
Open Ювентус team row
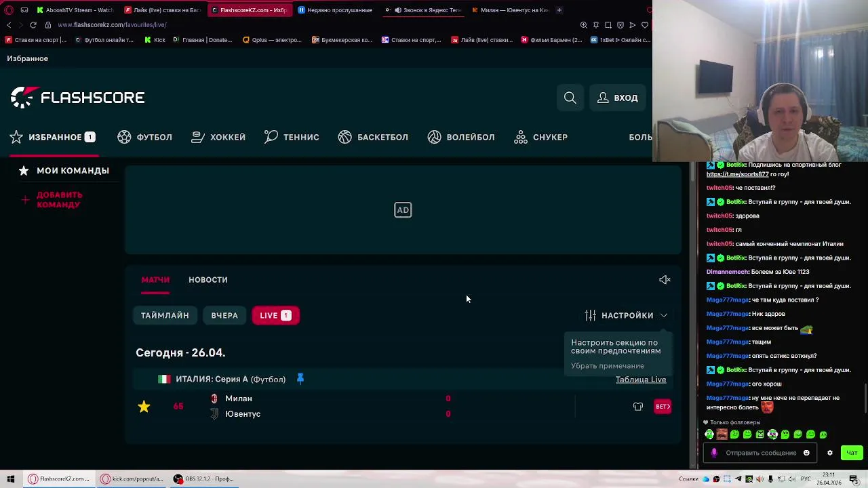243,413
